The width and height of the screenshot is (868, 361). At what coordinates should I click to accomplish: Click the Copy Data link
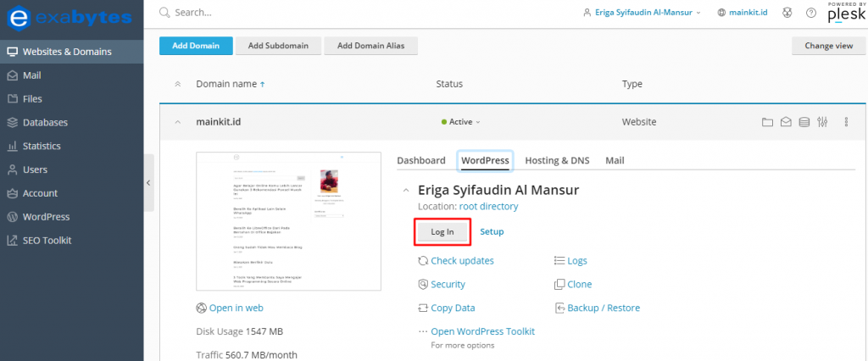click(453, 308)
